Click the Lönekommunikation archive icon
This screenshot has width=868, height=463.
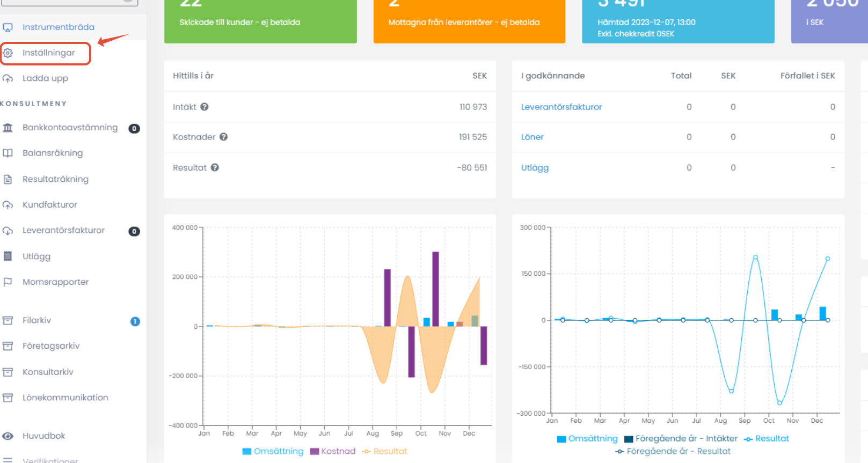[8, 398]
